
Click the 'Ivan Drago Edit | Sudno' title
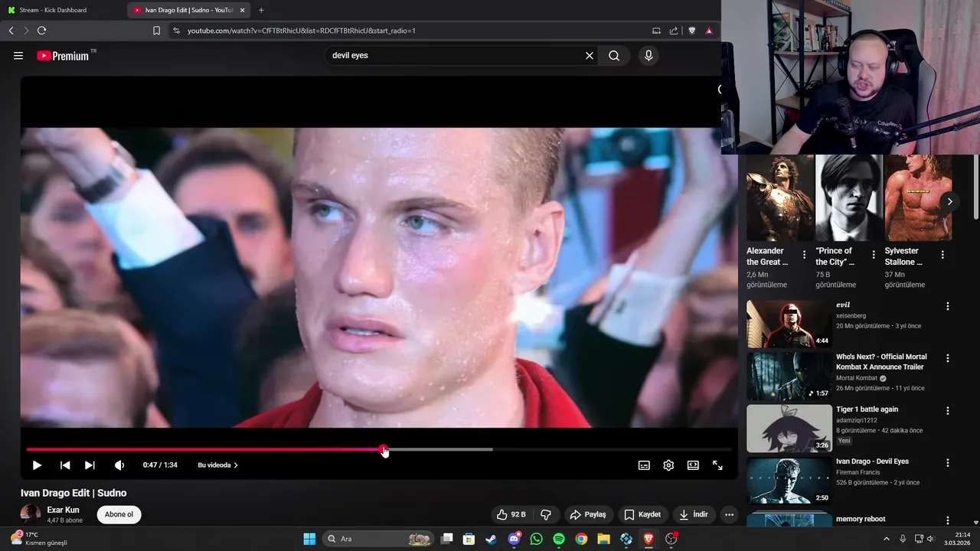tap(73, 493)
